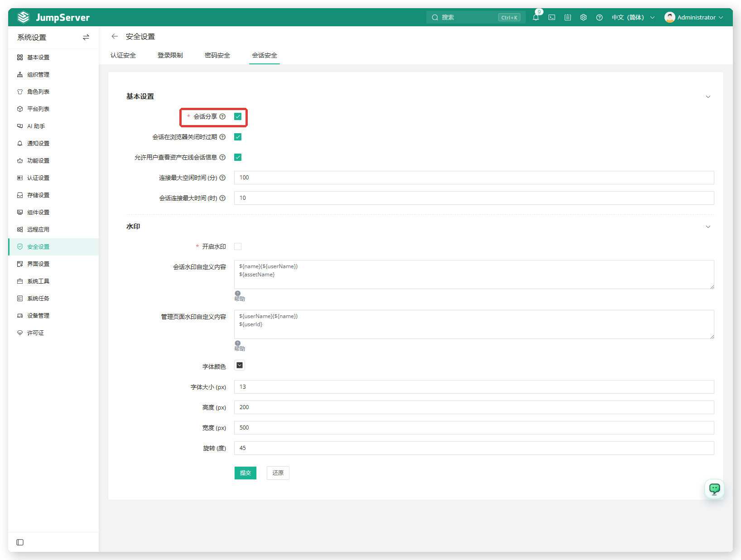This screenshot has height=560, width=741.
Task: Open the tickets list icon in header
Action: (x=568, y=17)
